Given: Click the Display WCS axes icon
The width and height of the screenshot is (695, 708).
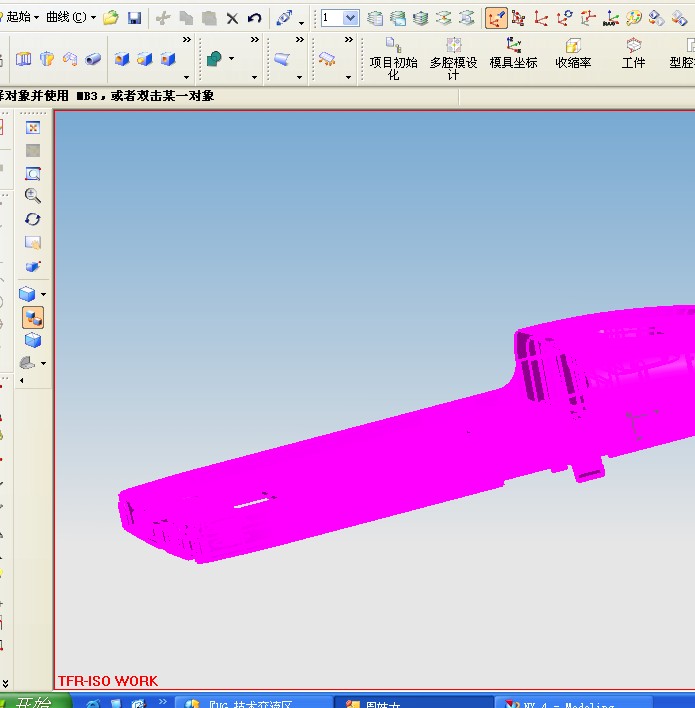Looking at the screenshot, I should click(611, 18).
